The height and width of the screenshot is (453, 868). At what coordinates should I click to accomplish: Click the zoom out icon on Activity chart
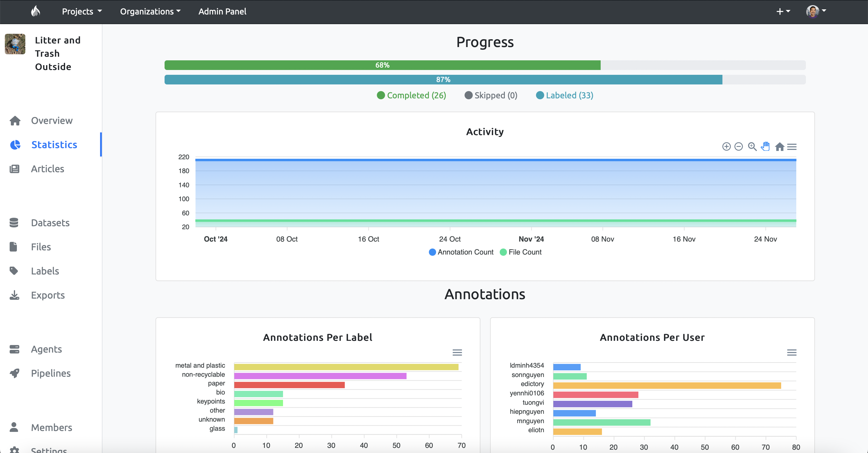(739, 146)
